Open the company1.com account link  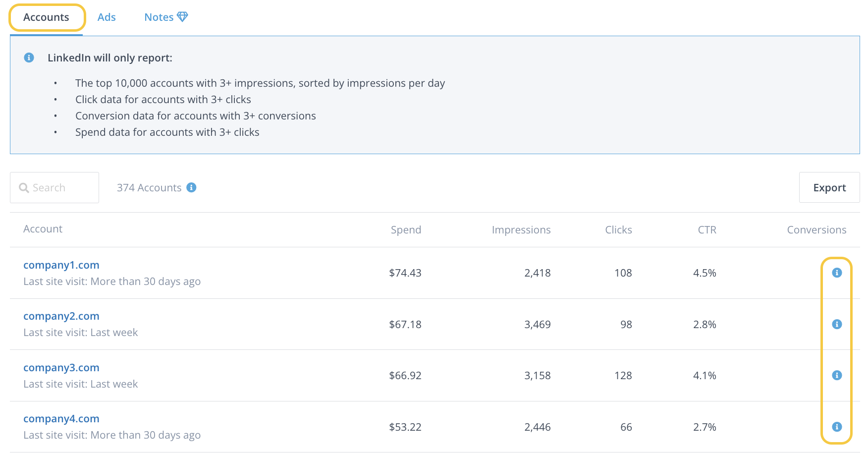click(61, 265)
